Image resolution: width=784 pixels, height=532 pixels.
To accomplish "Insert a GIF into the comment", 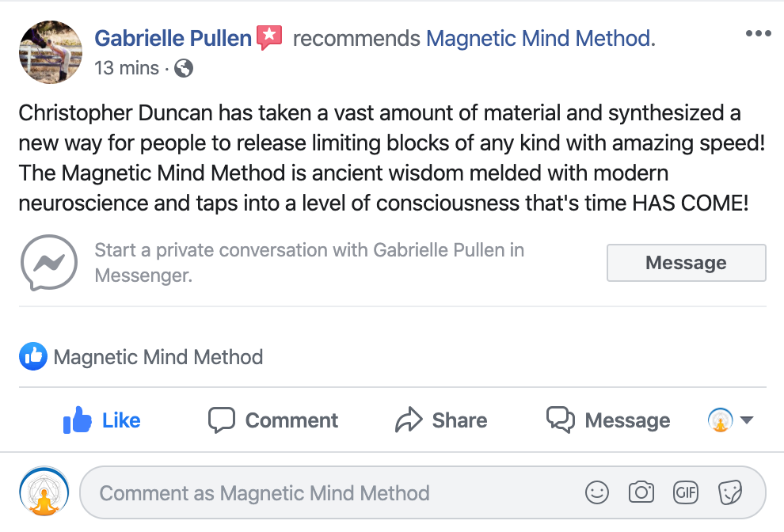I will (x=685, y=493).
